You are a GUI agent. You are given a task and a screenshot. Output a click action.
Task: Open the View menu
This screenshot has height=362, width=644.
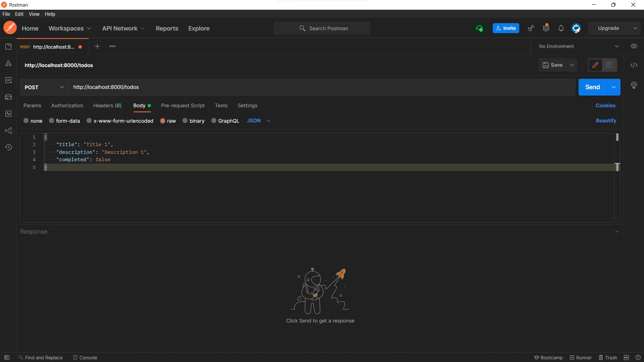point(34,14)
